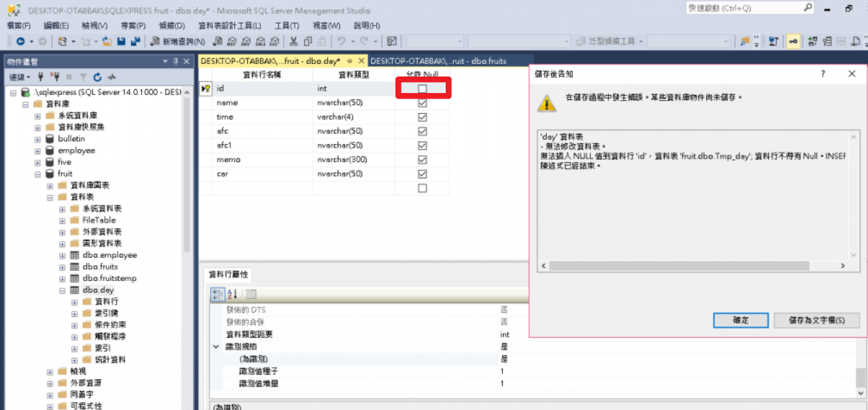Screen dimensions: 868x410
Task: Click the copy icon in toolbar
Action: point(307,41)
